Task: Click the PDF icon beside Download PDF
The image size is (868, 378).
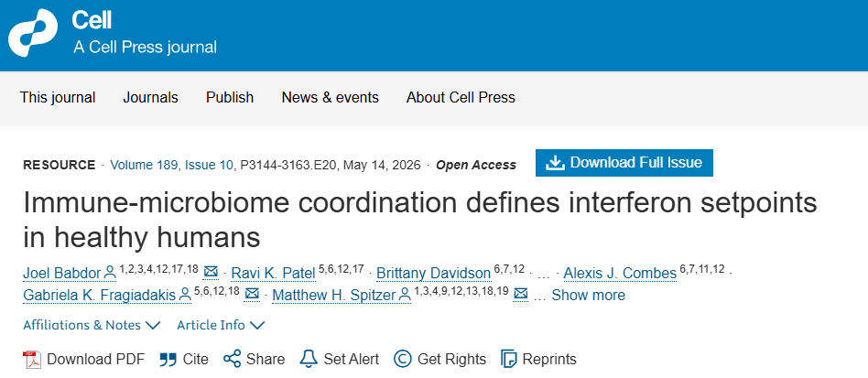Action: coord(32,359)
